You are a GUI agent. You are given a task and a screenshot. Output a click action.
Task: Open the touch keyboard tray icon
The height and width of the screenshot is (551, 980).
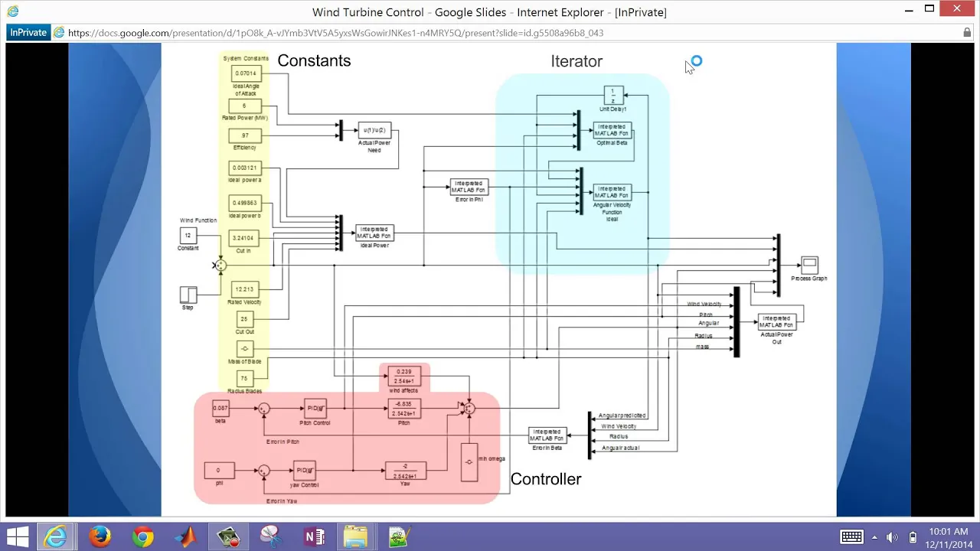(x=851, y=536)
